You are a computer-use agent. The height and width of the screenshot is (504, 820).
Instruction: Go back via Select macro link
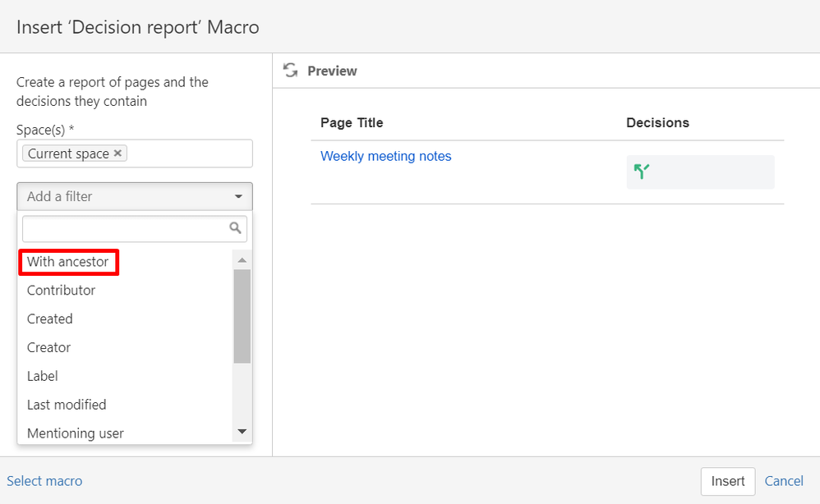click(x=44, y=481)
